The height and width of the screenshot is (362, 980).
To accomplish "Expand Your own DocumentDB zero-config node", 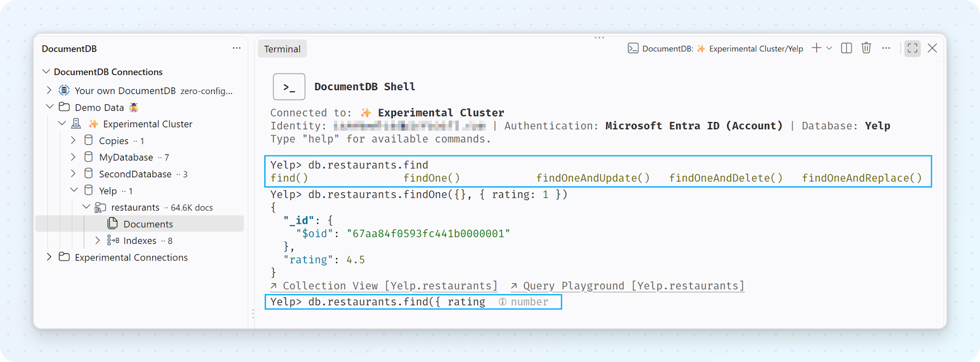I will [49, 90].
